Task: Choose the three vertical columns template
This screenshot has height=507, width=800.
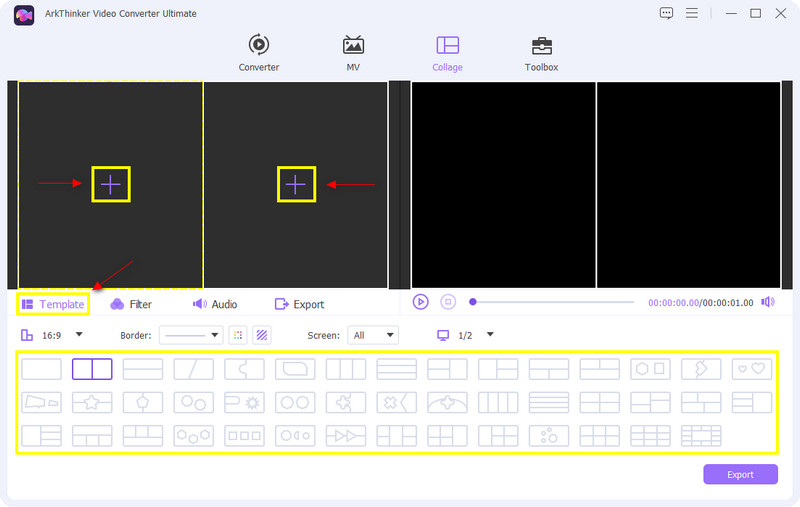Action: tap(346, 369)
